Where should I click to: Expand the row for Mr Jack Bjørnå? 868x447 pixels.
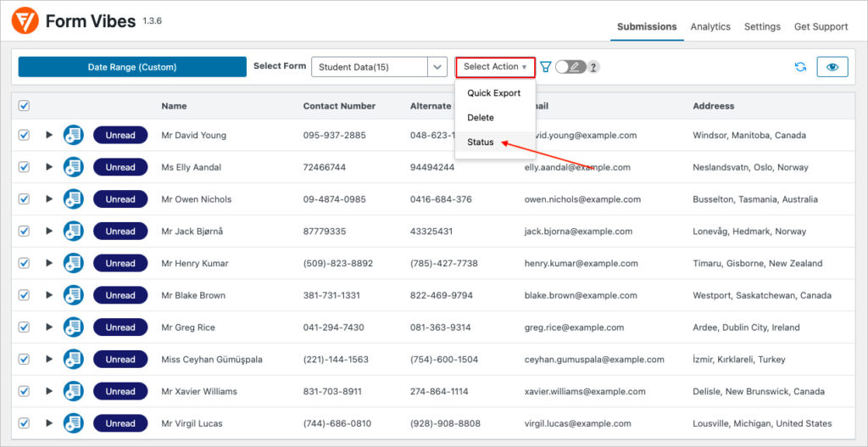(x=48, y=232)
